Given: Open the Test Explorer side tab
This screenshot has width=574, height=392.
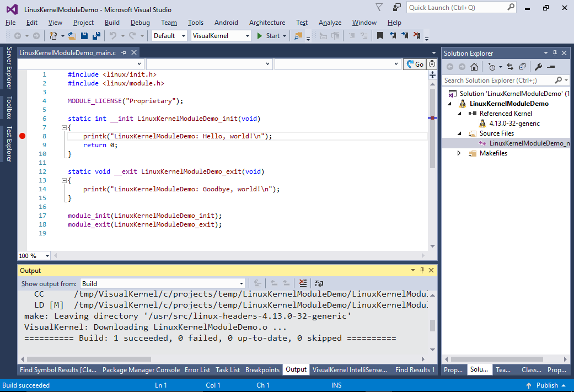Looking at the screenshot, I should click(9, 143).
